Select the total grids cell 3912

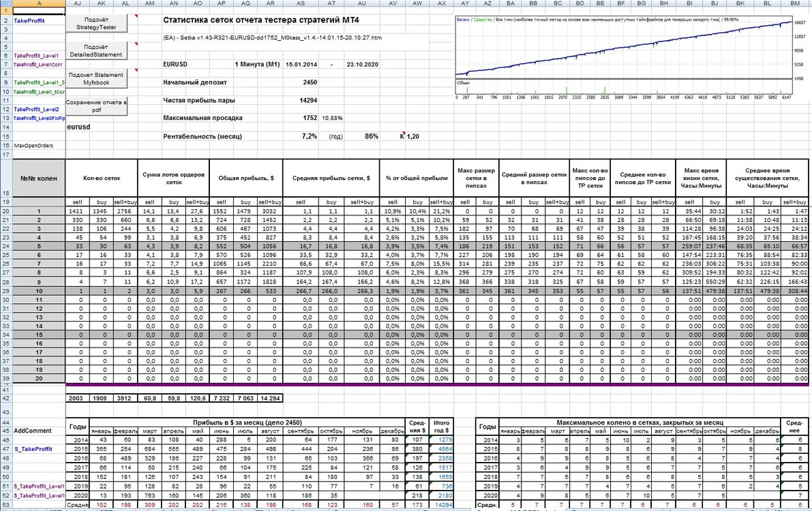(125, 398)
